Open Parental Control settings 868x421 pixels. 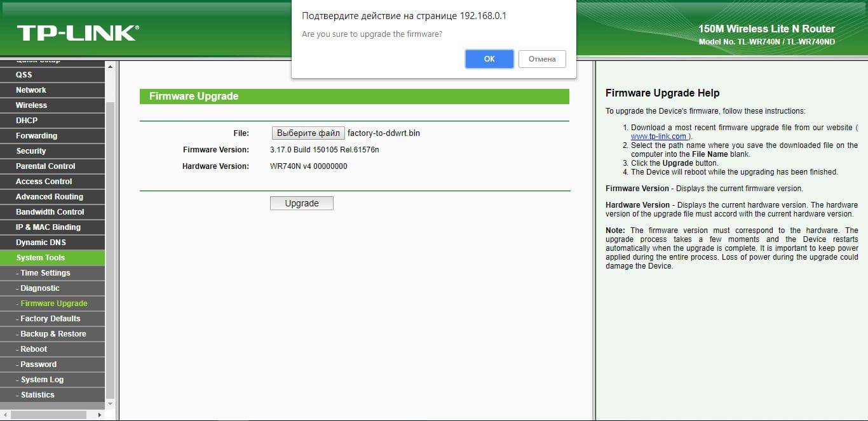click(x=52, y=166)
